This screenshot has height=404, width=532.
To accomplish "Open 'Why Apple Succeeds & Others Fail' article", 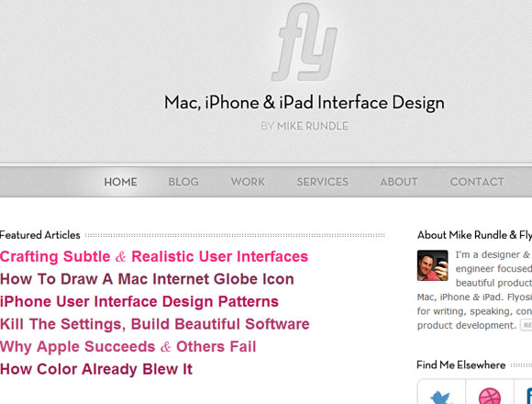I will [127, 347].
